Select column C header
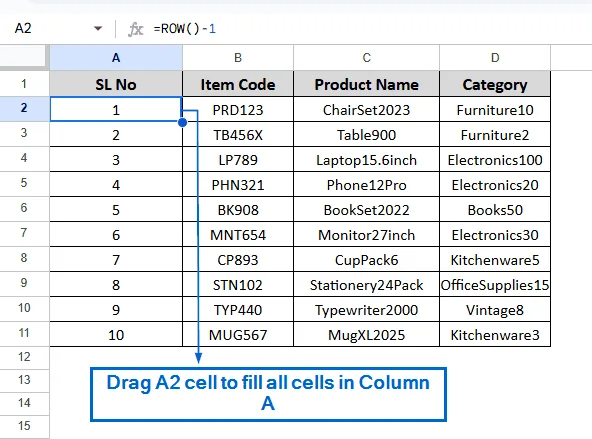 (x=367, y=58)
